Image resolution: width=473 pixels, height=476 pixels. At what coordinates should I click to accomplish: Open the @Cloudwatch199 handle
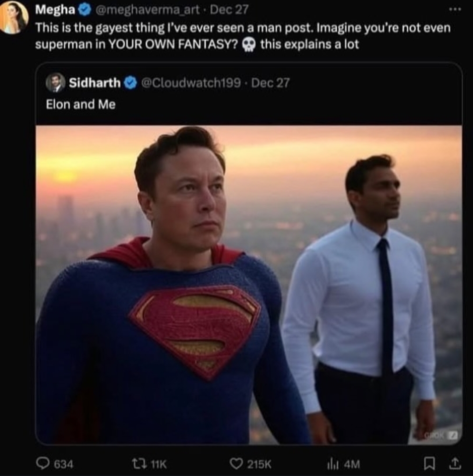pyautogui.click(x=191, y=83)
